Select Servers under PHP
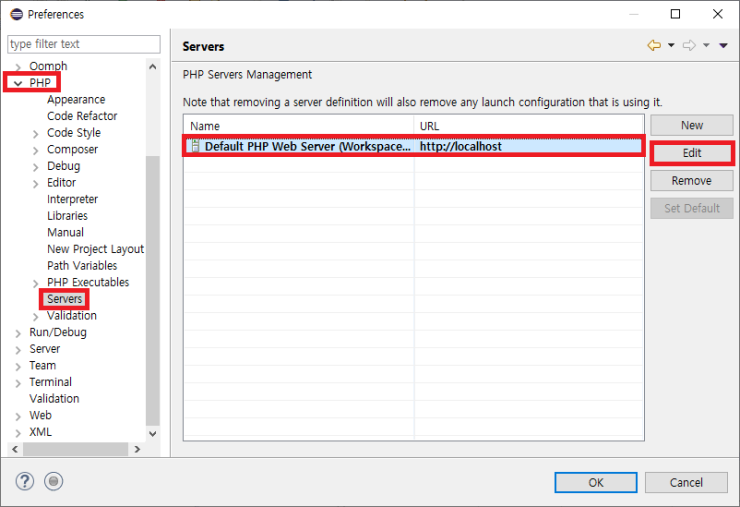 click(x=64, y=299)
